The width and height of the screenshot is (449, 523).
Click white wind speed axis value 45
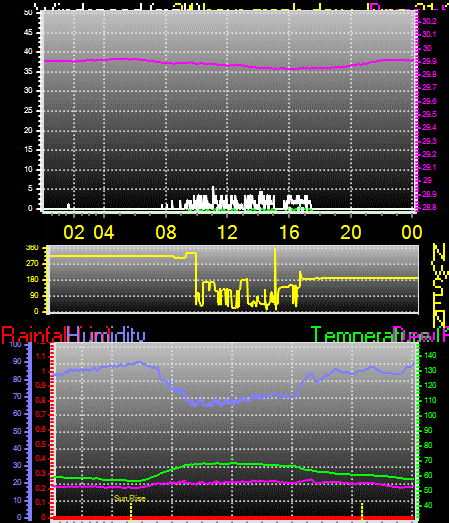(x=28, y=32)
